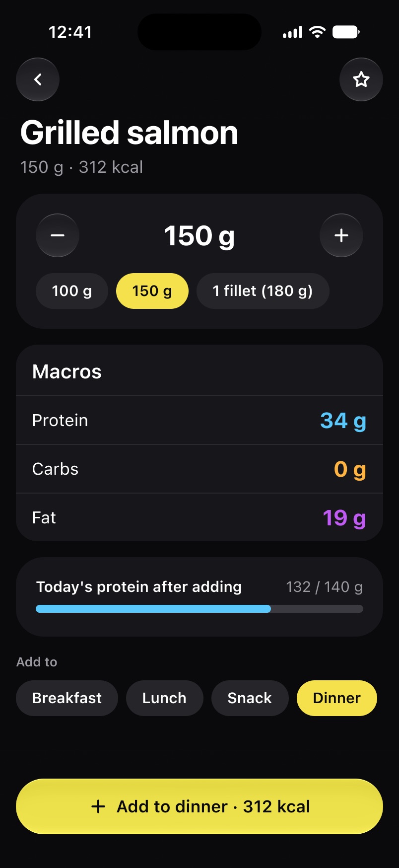Tap the cellular signal bars icon
The width and height of the screenshot is (399, 868).
pos(292,33)
